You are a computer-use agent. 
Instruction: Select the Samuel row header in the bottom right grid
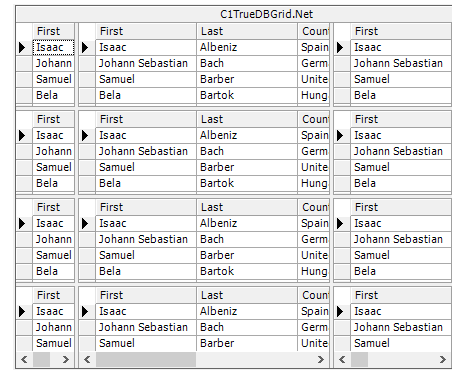pos(342,343)
